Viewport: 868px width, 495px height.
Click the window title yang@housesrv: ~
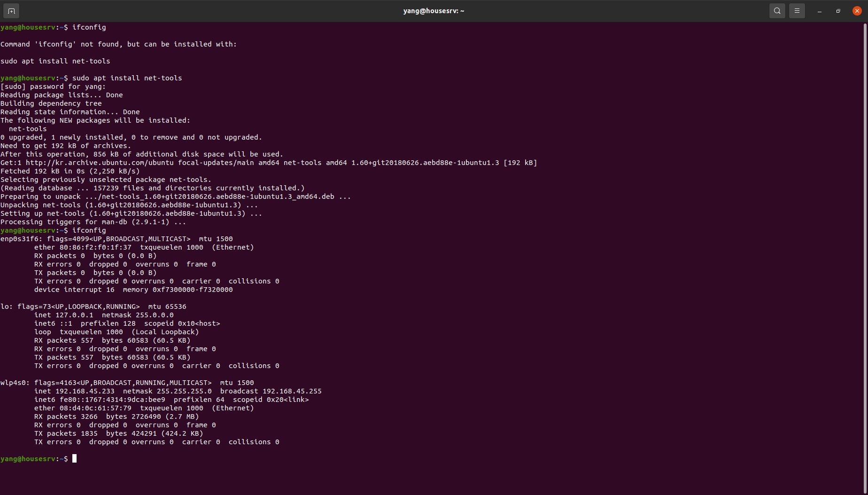pos(434,10)
